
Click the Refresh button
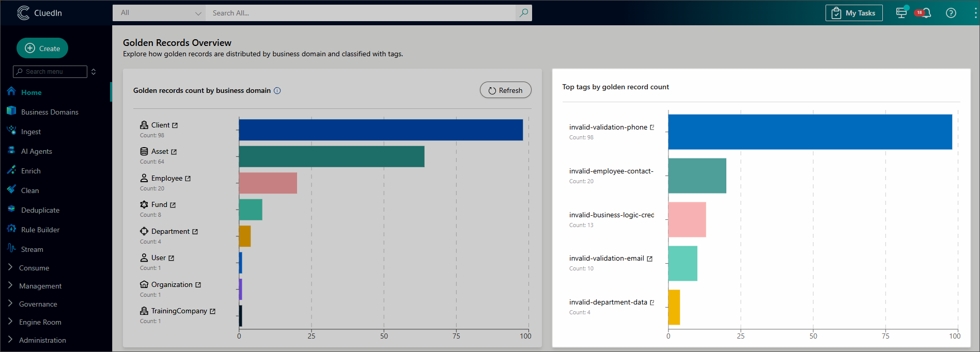(505, 90)
